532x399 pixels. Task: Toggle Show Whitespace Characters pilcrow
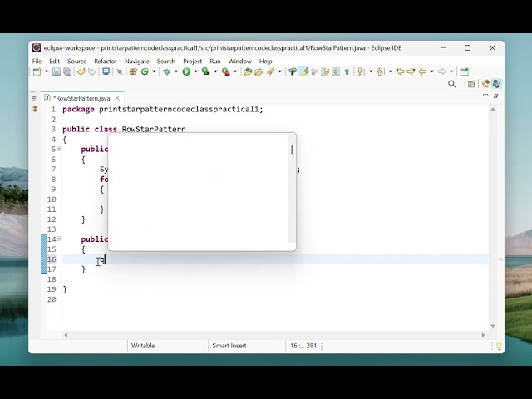point(347,71)
